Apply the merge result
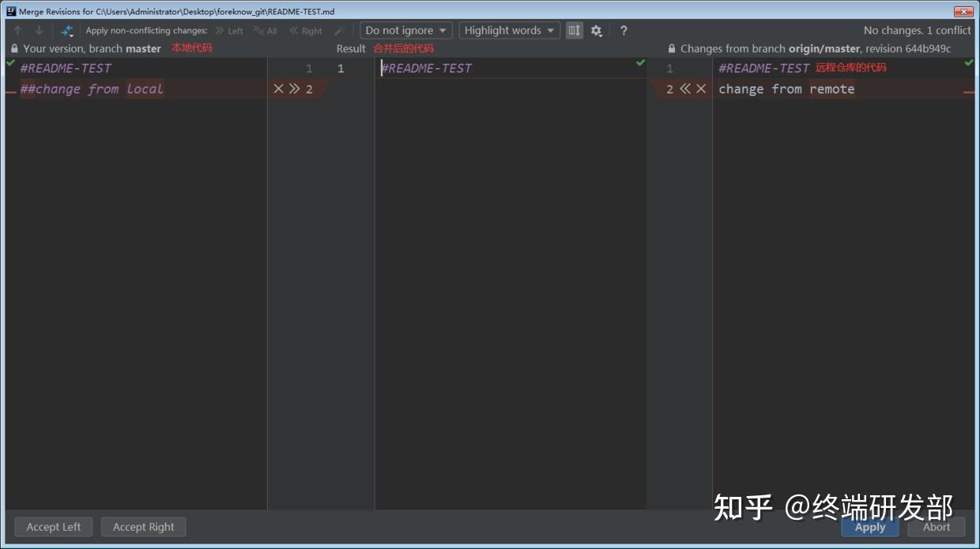Viewport: 980px width, 549px height. click(x=869, y=527)
